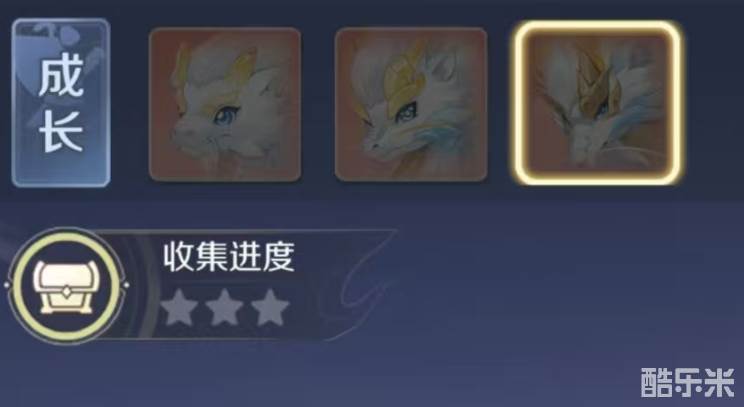Tap the baby dragon growth portrait
The width and height of the screenshot is (744, 407).
click(x=225, y=104)
